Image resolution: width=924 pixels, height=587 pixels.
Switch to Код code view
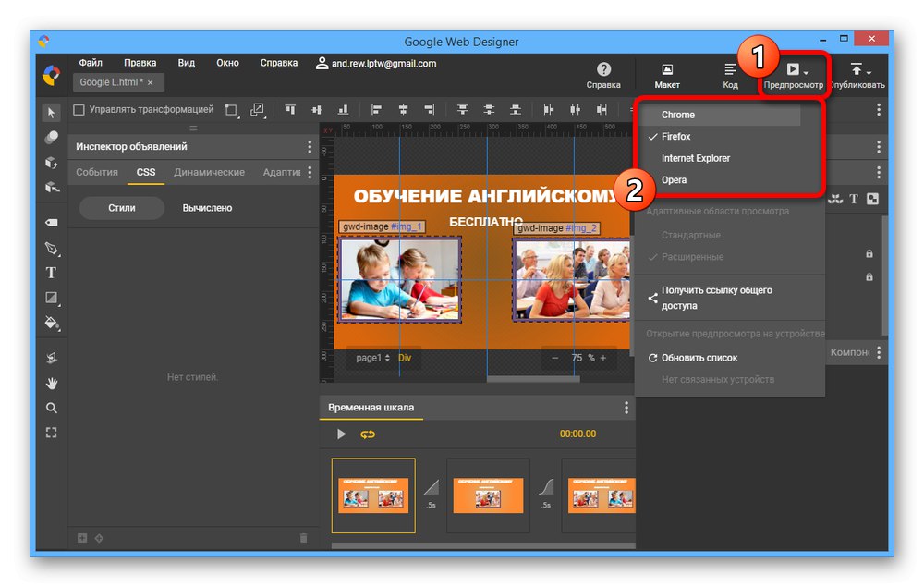coord(730,76)
